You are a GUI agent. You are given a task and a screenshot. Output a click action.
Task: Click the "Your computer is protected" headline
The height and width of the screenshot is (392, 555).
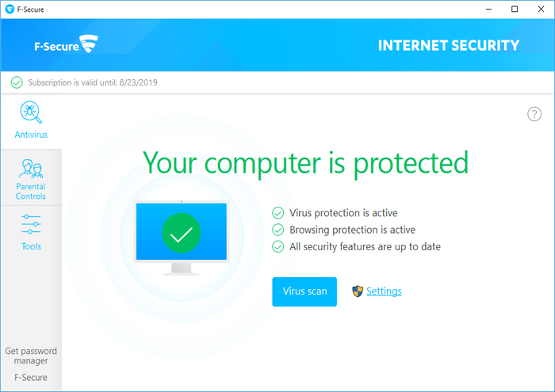pos(305,162)
